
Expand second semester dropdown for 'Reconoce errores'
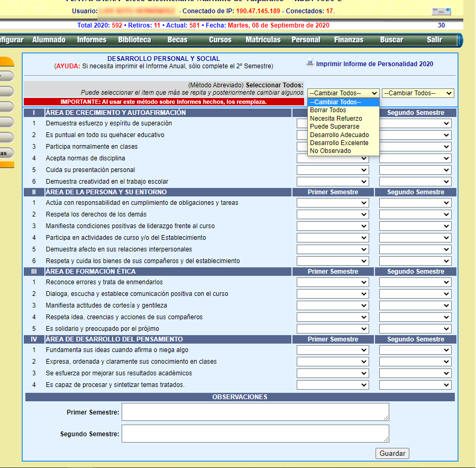415,282
